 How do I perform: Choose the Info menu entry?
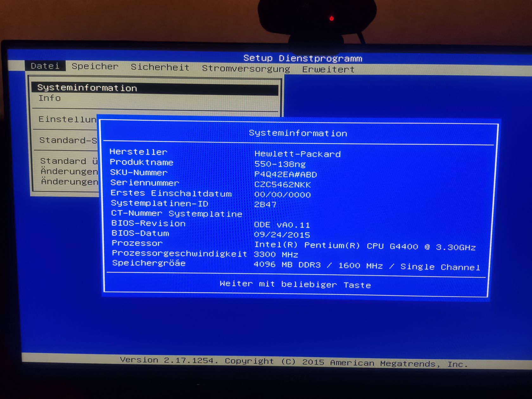click(x=50, y=98)
